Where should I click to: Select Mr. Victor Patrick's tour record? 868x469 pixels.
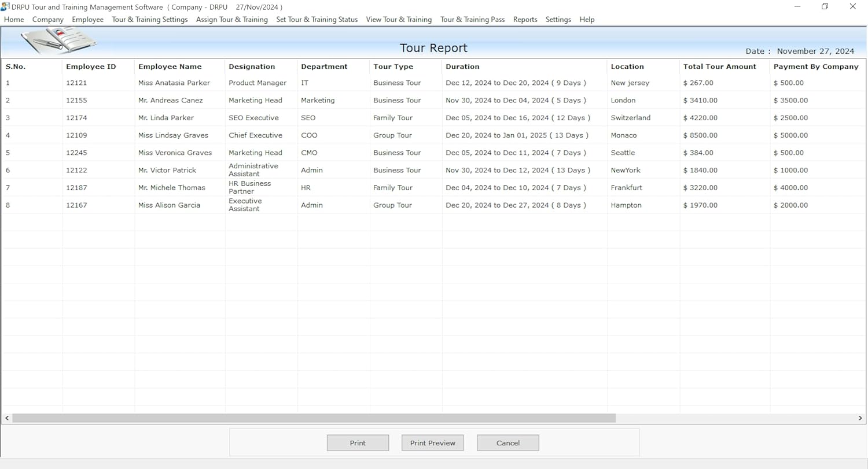point(167,170)
